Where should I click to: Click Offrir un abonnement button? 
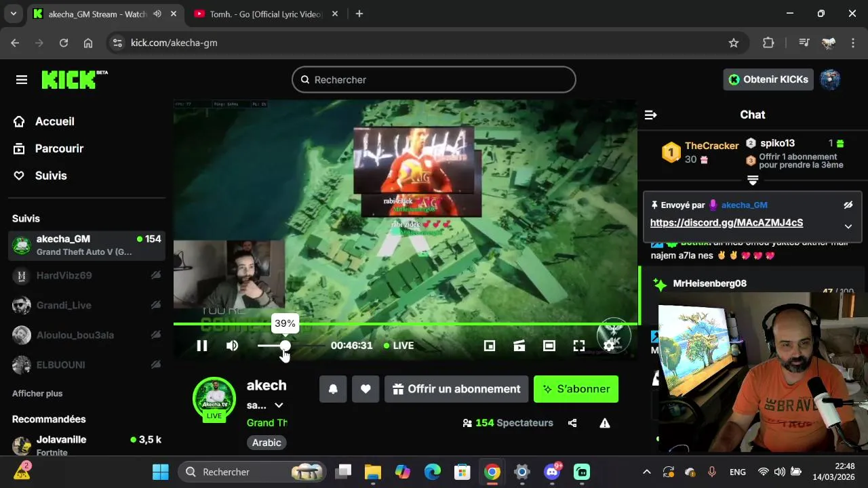456,389
